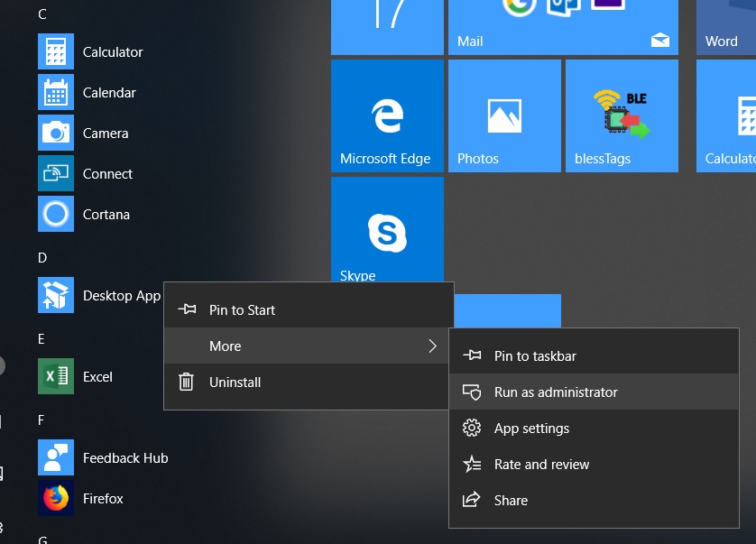
Task: Open the Firefox browser icon
Action: 56,498
